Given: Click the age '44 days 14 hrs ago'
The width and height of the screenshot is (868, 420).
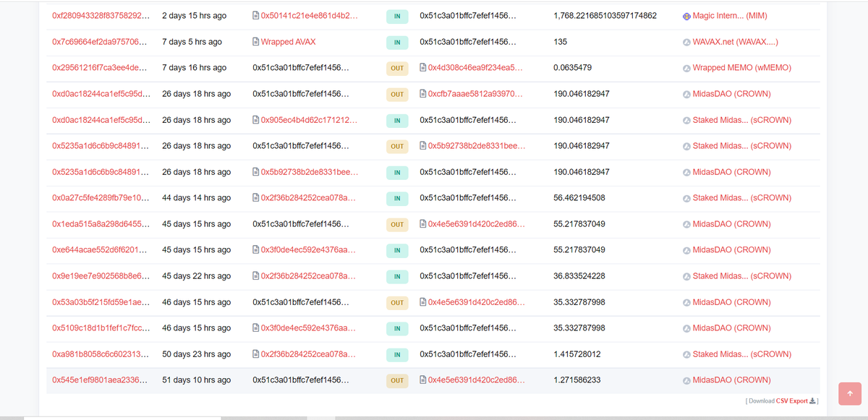Looking at the screenshot, I should pyautogui.click(x=197, y=198).
